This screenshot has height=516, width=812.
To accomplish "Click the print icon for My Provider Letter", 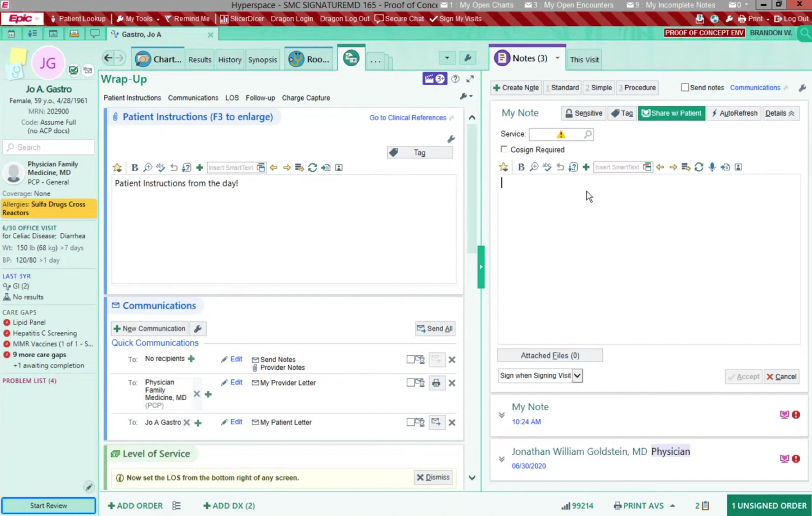I will 436,383.
